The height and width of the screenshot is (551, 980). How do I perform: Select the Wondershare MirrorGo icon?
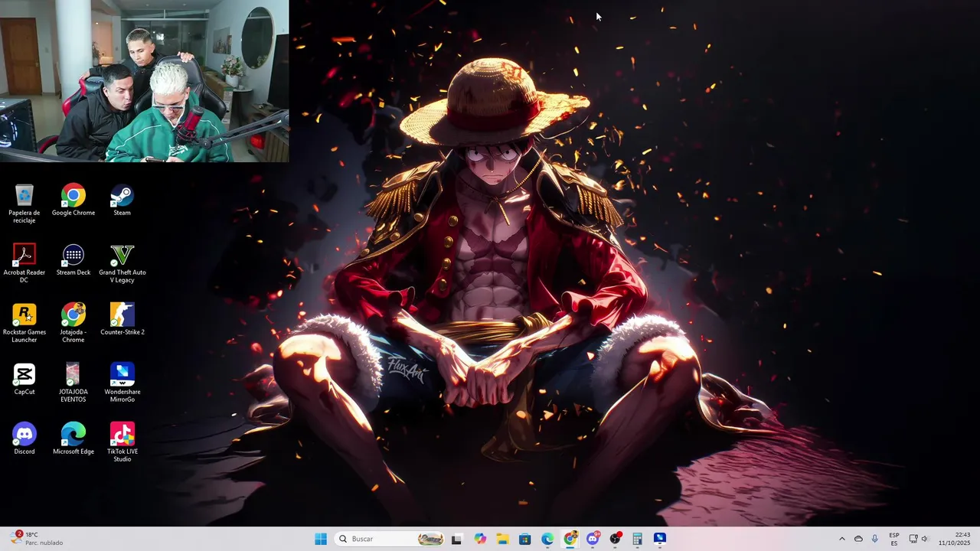point(122,382)
